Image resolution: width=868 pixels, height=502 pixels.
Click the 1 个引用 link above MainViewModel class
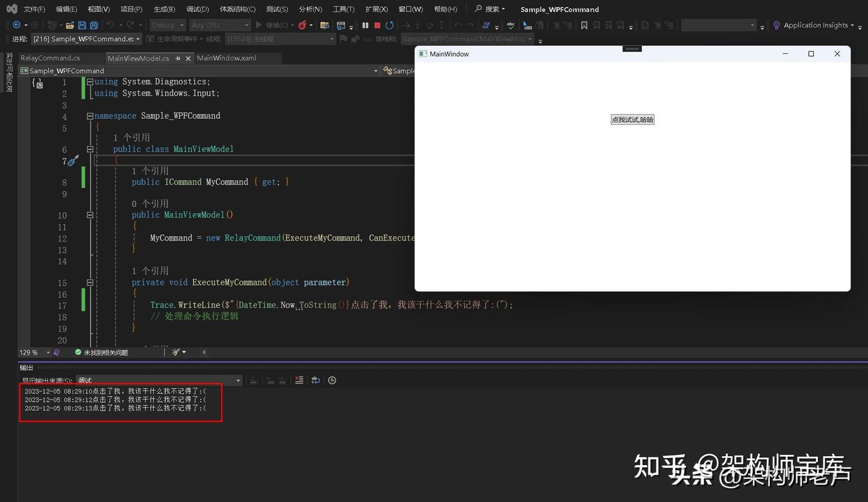coord(131,138)
